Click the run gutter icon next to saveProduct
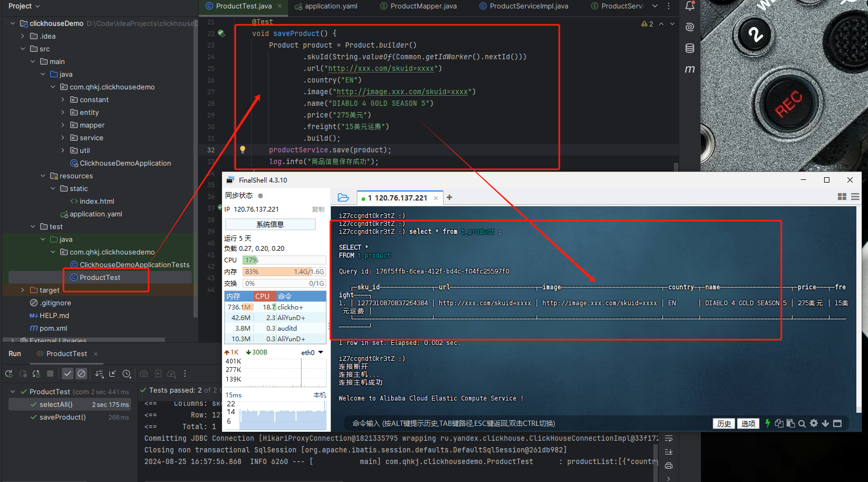The image size is (868, 482). pyautogui.click(x=221, y=33)
